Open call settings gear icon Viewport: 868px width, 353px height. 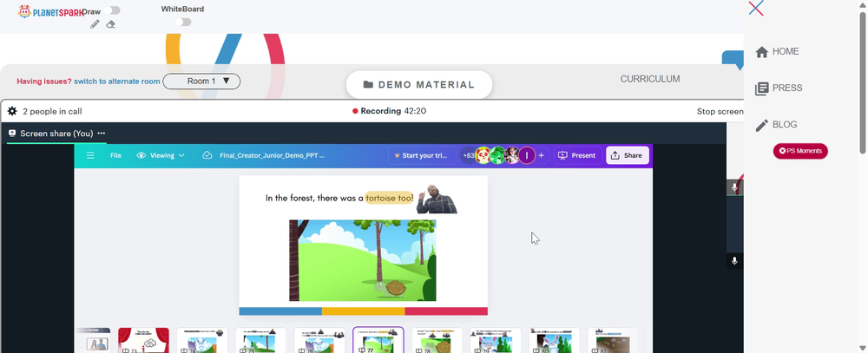click(x=12, y=111)
